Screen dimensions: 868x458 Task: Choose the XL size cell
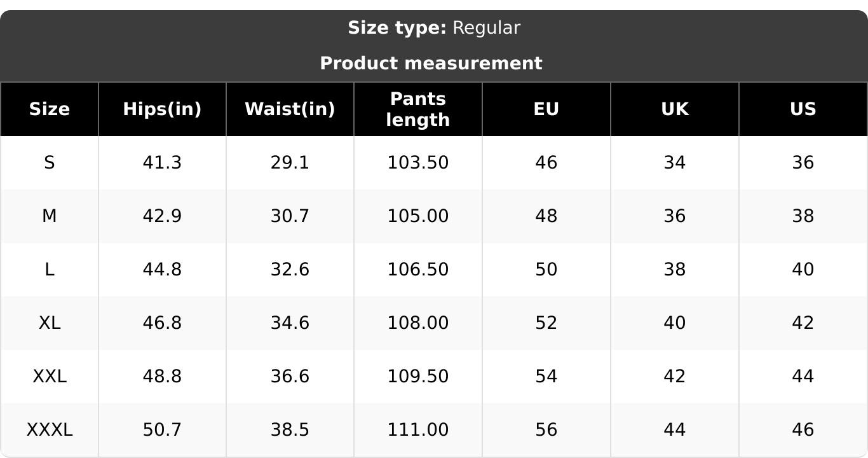pos(50,323)
